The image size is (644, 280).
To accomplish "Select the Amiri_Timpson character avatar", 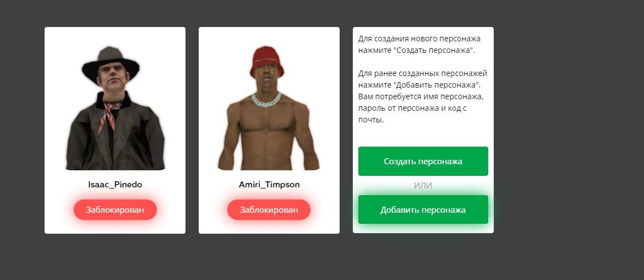I will click(x=269, y=108).
